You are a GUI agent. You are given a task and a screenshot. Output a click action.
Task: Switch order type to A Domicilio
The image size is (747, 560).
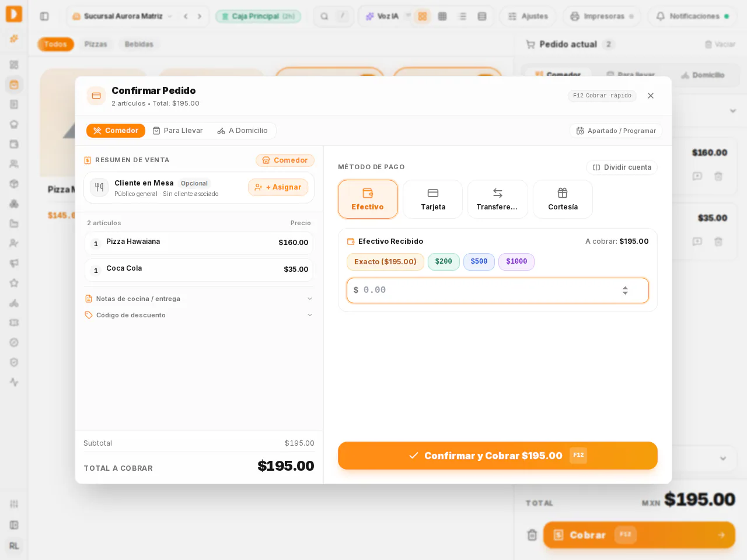(x=242, y=131)
